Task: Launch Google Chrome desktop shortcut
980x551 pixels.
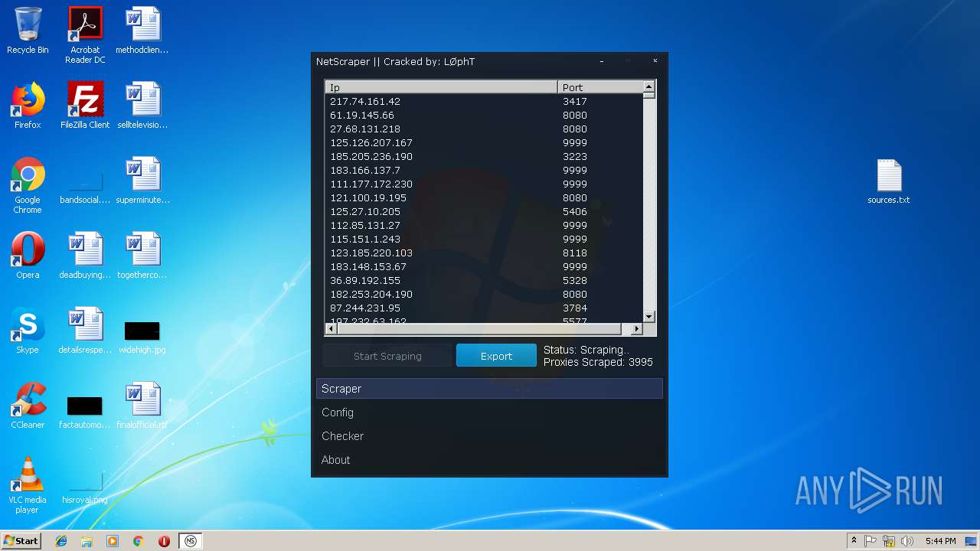Action: [28, 185]
